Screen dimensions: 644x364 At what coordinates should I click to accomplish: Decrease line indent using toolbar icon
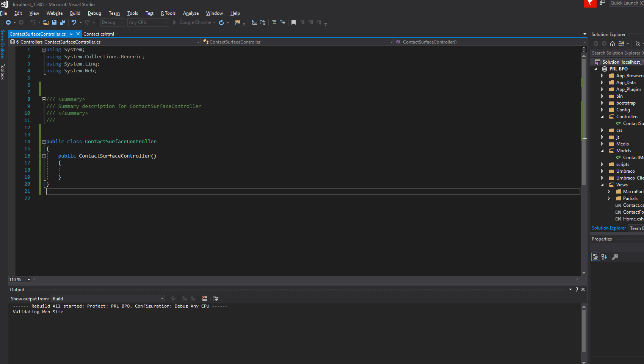[x=254, y=22]
